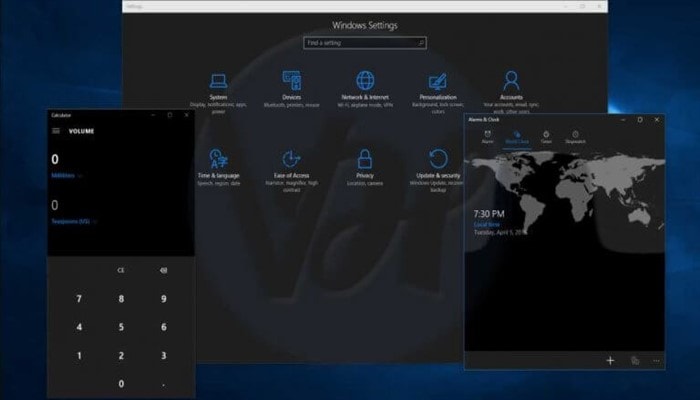The width and height of the screenshot is (700, 400).
Task: Open Devices settings tile
Action: point(292,89)
